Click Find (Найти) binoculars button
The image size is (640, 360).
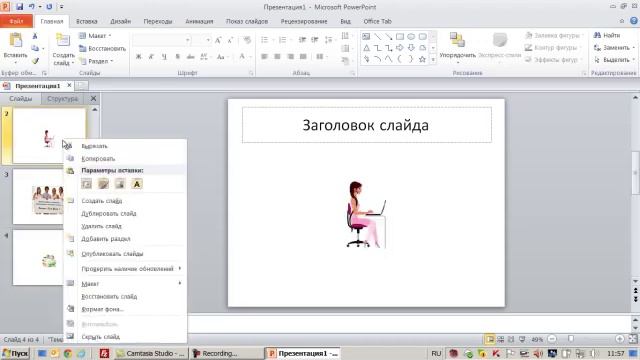pyautogui.click(x=607, y=36)
